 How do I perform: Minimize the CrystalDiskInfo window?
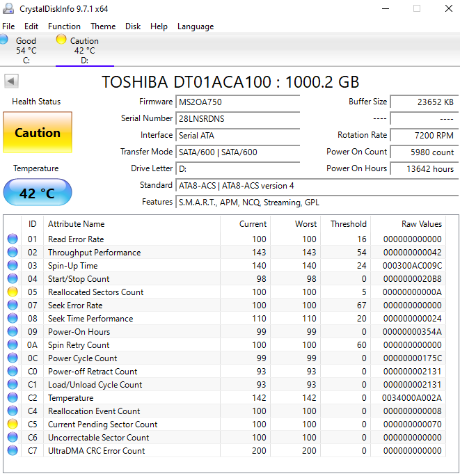[386, 8]
